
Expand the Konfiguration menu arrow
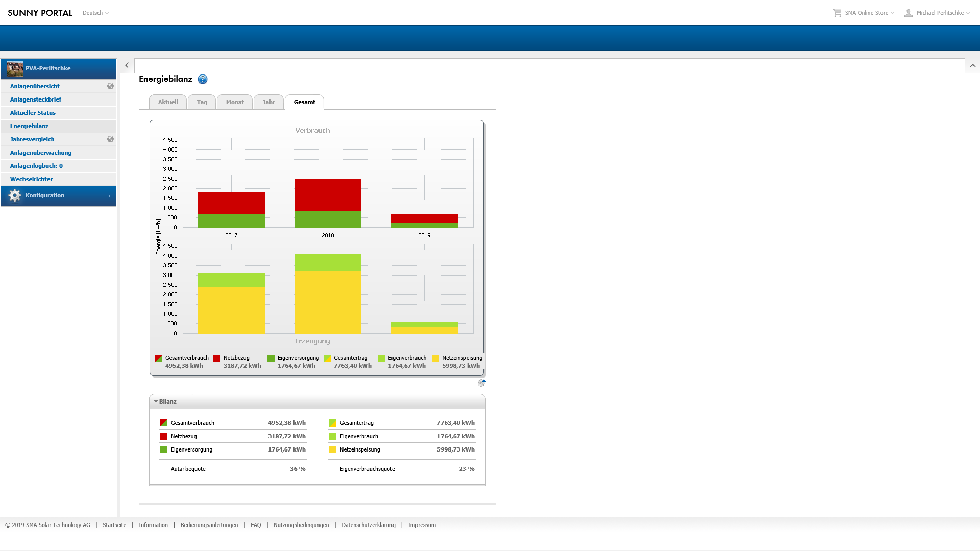[109, 196]
